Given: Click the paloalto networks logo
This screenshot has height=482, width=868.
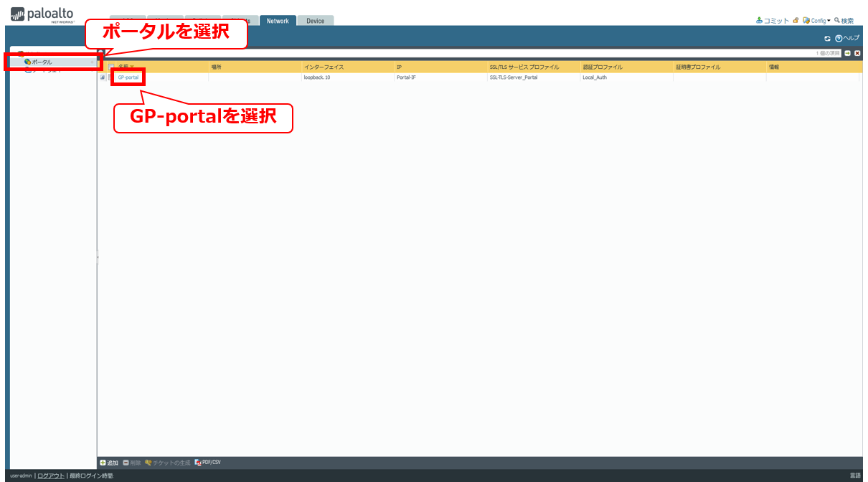Looking at the screenshot, I should pos(43,16).
